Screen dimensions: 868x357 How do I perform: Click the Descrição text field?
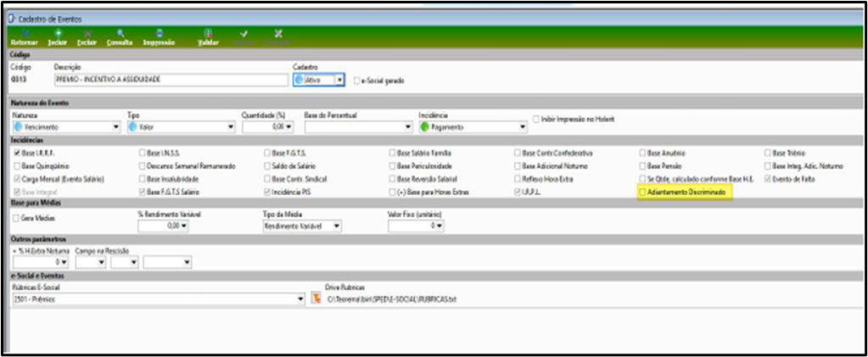tap(171, 80)
